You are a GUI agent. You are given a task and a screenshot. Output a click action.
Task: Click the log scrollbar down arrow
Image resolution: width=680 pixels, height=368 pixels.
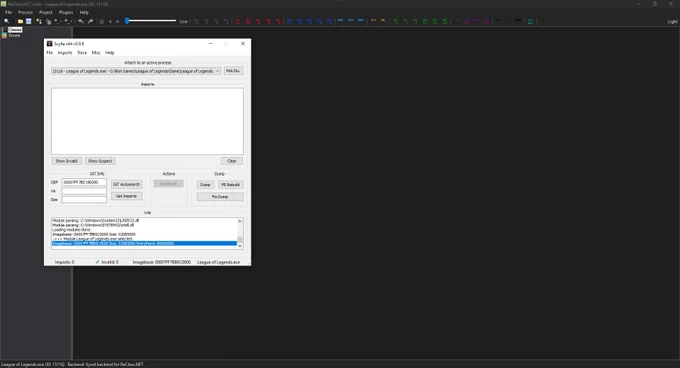pos(240,246)
